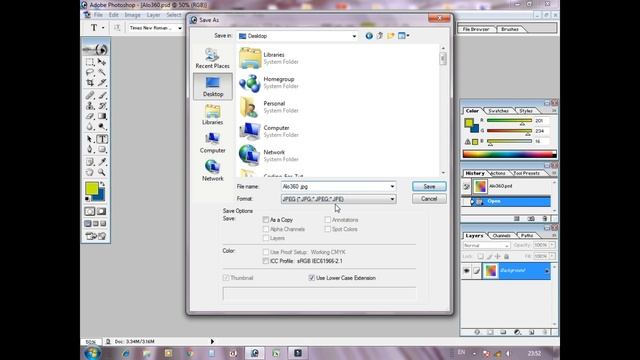The image size is (640, 360).
Task: Click the go back icon in Save As
Action: (369, 36)
